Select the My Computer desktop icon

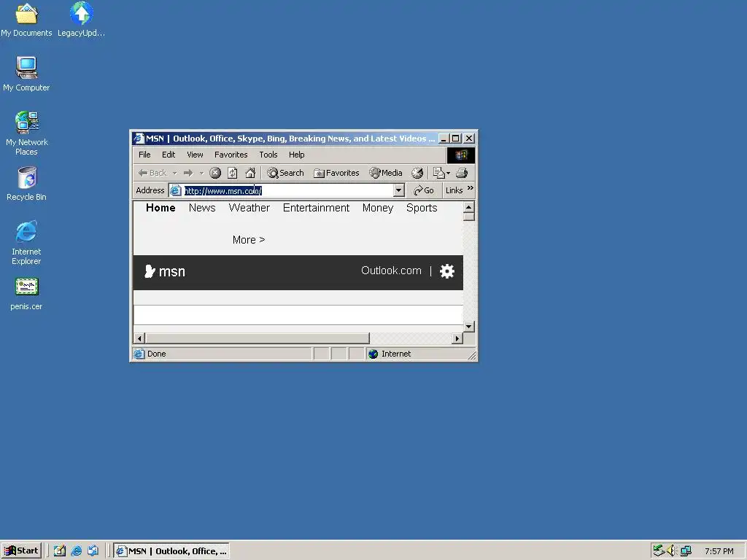[x=26, y=74]
